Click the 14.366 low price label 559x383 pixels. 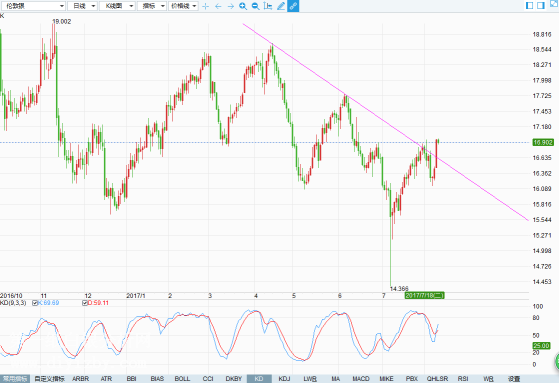399,288
